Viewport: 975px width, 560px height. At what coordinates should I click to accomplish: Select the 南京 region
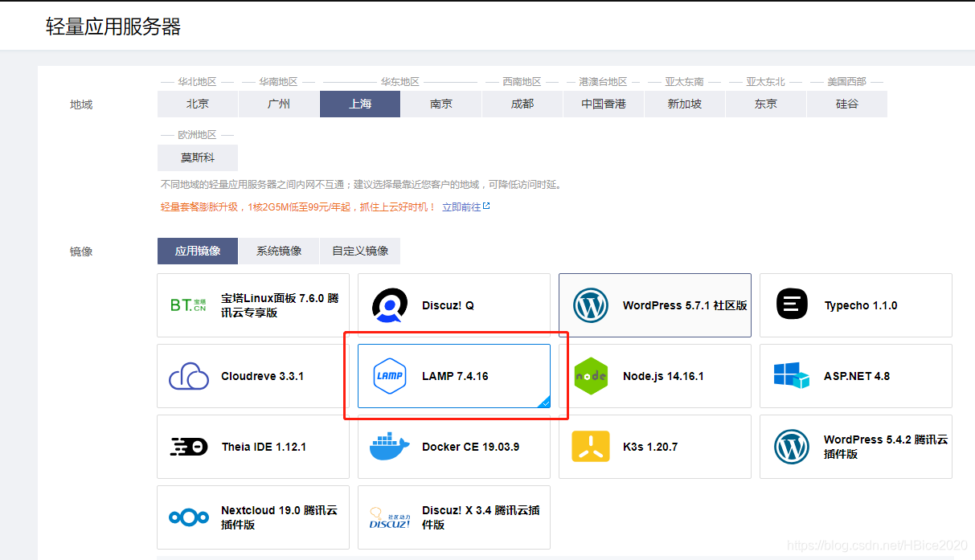[441, 104]
